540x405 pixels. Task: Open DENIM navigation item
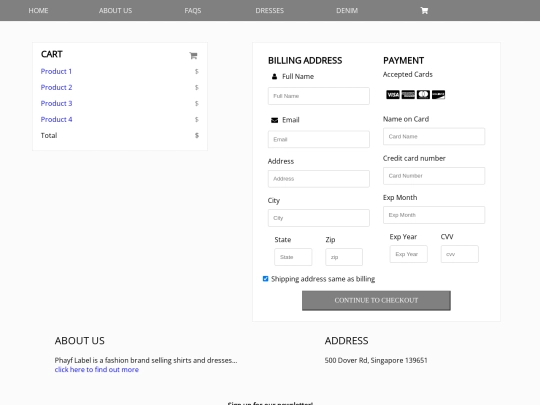(347, 11)
